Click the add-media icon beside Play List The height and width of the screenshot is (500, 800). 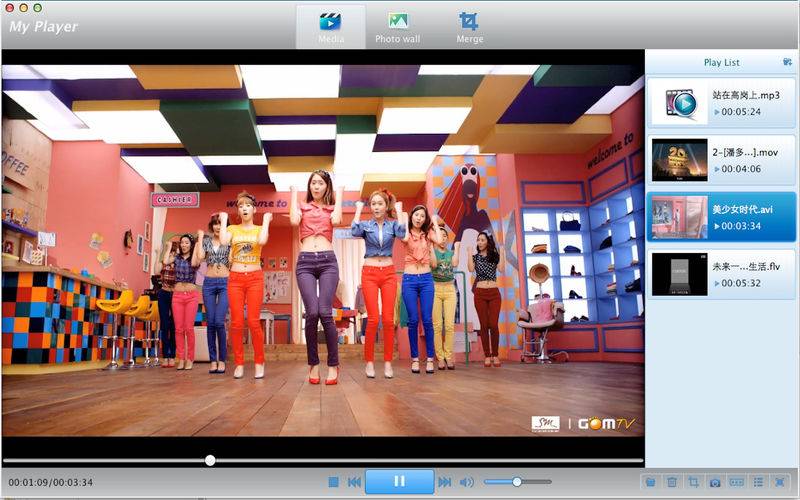[787, 62]
